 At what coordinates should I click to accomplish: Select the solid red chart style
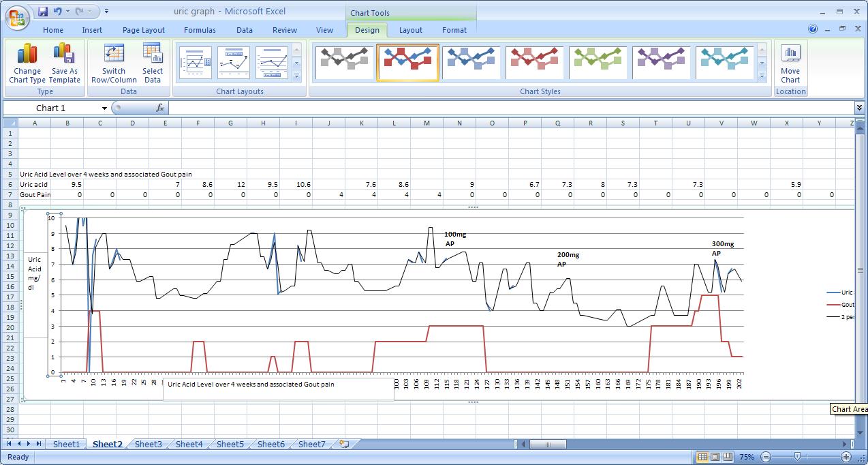click(x=534, y=63)
